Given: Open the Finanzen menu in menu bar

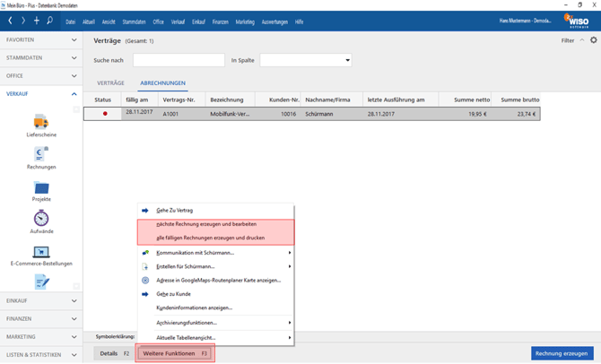Looking at the screenshot, I should click(x=220, y=22).
